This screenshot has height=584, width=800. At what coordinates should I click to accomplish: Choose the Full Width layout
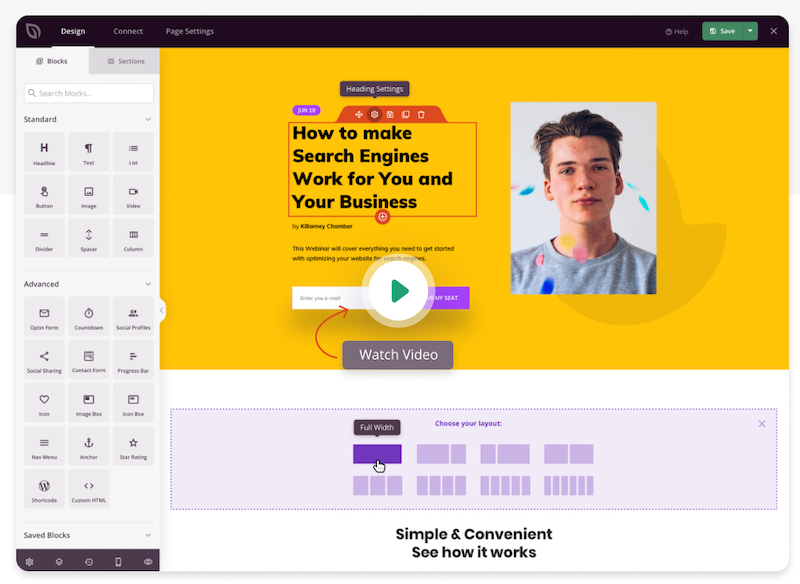point(377,454)
